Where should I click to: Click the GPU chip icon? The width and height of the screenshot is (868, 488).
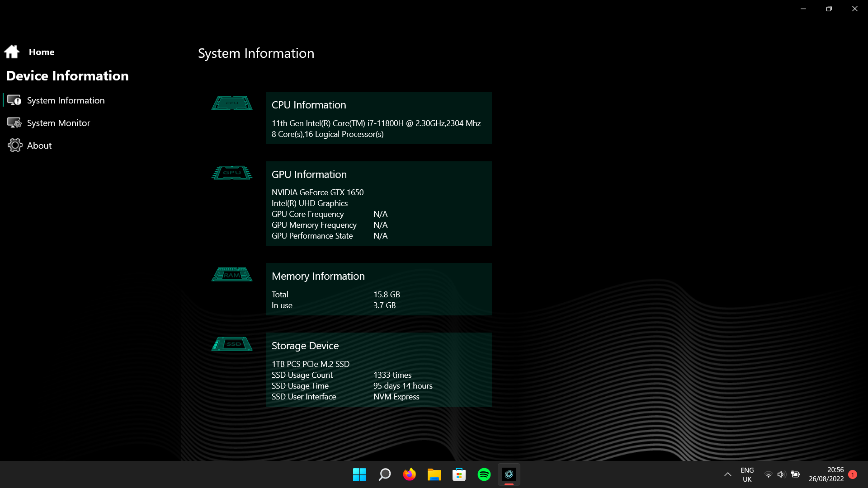coord(232,173)
